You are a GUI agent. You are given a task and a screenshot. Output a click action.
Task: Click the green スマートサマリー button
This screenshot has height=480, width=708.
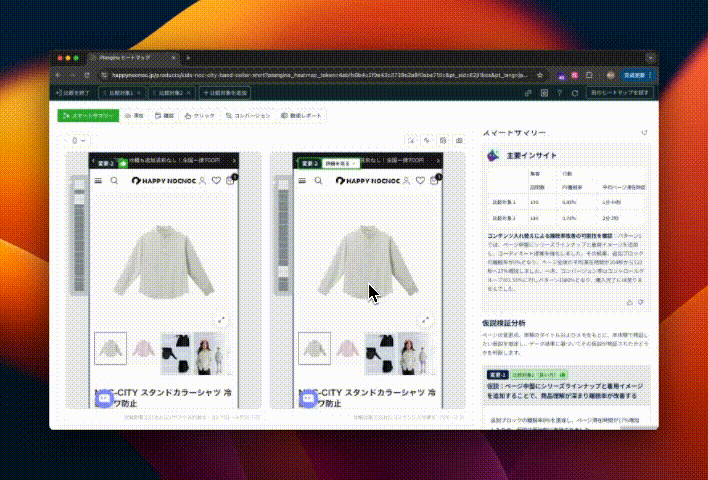86,116
